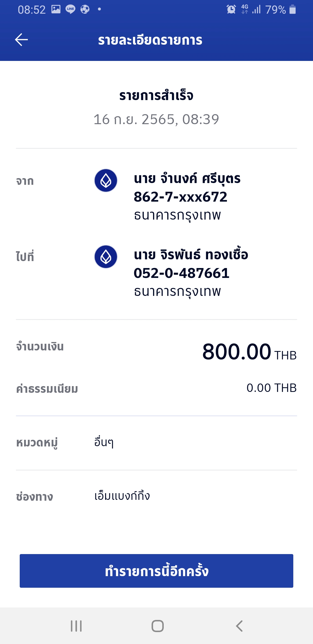Open Android recent apps button
Image resolution: width=313 pixels, height=644 pixels.
click(x=76, y=626)
